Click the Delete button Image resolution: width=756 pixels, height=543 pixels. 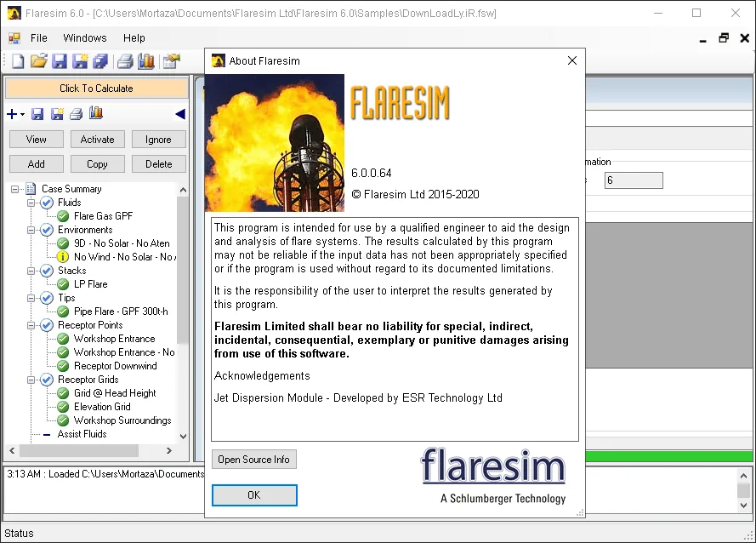(159, 164)
